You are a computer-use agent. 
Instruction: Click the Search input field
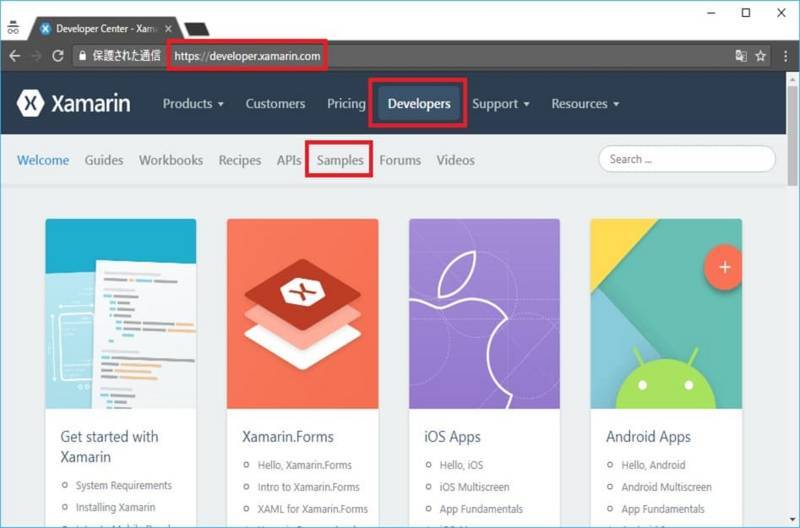[x=687, y=159]
